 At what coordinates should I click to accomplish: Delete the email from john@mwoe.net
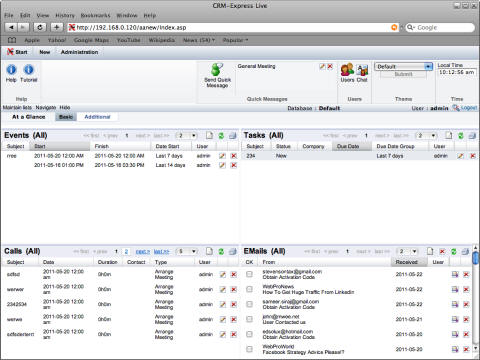click(466, 319)
